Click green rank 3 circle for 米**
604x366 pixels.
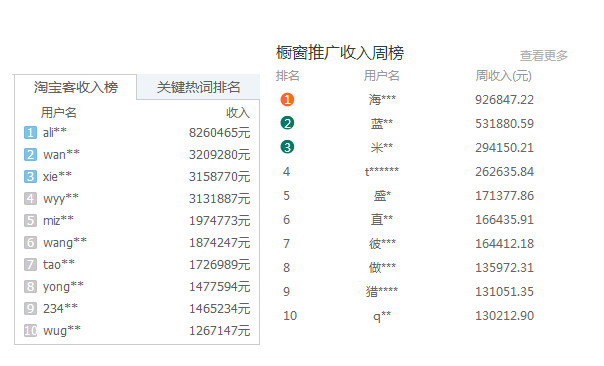point(287,147)
